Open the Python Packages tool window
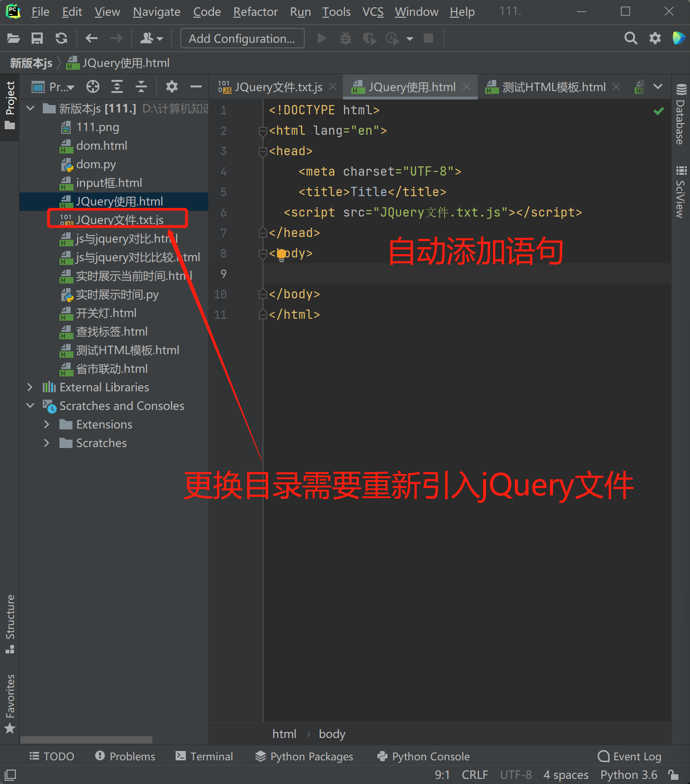This screenshot has height=784, width=690. click(304, 756)
